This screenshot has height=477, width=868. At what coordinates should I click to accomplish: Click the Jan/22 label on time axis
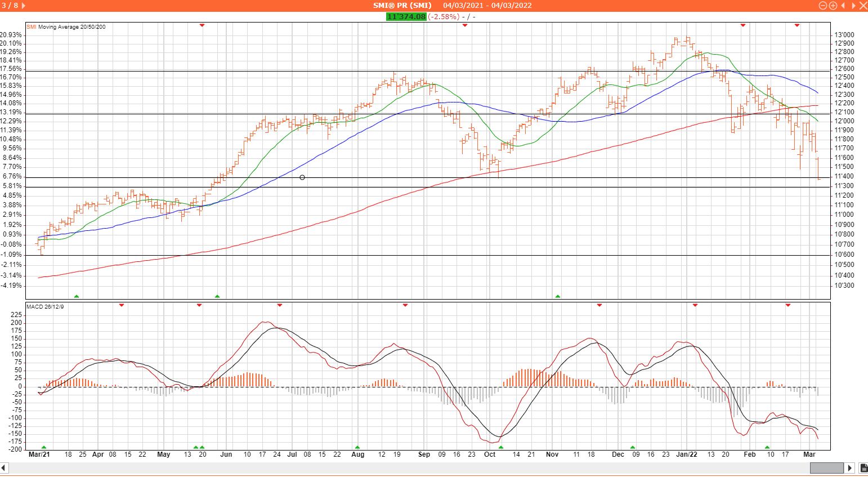tap(686, 454)
